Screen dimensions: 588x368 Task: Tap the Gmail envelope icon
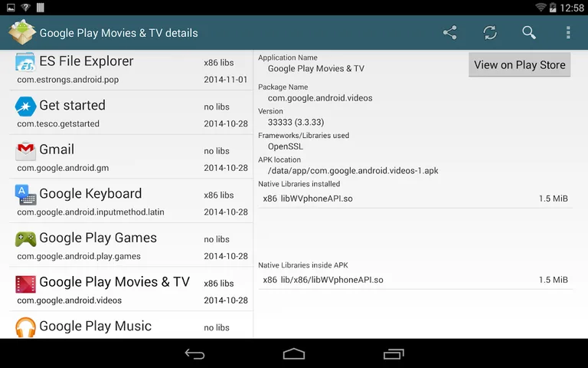click(25, 150)
